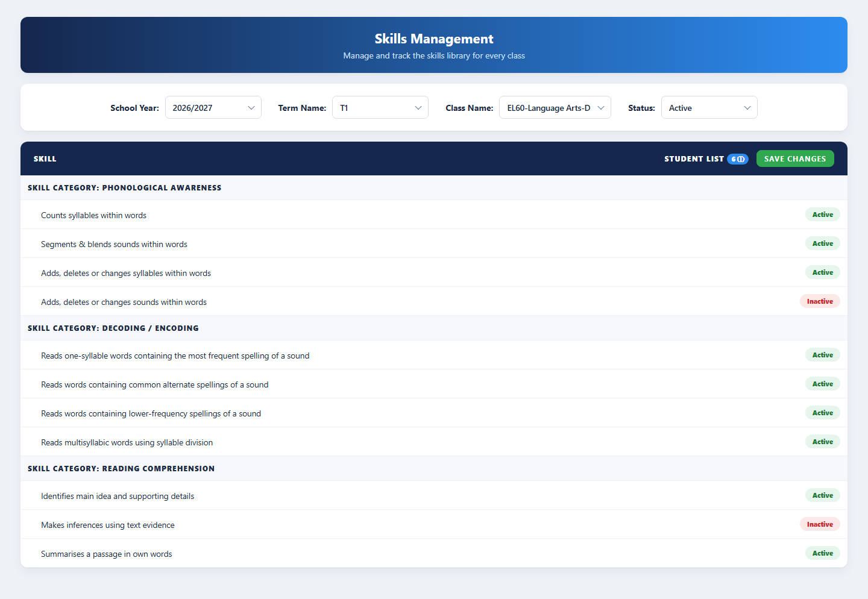The width and height of the screenshot is (868, 599).
Task: Click skill Makes inferences using text evidence
Action: coord(108,525)
